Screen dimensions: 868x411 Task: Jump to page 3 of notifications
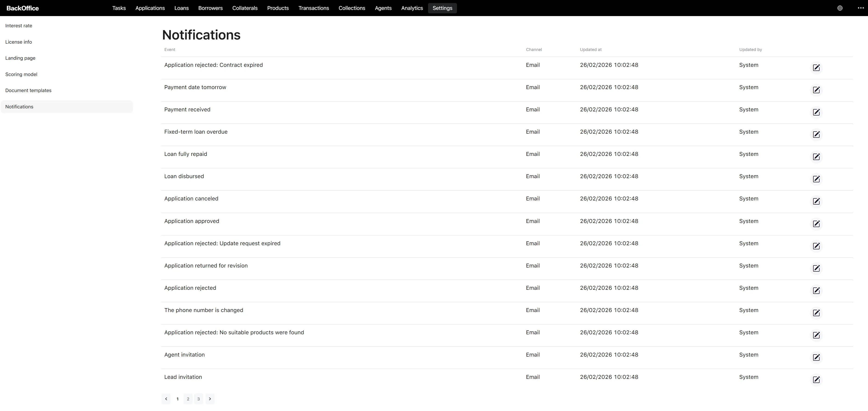point(198,399)
